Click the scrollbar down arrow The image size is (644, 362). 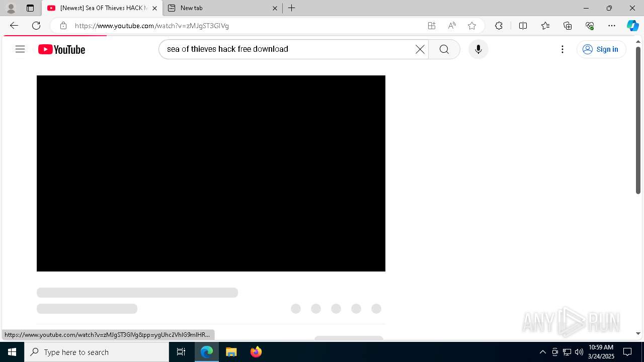click(638, 333)
